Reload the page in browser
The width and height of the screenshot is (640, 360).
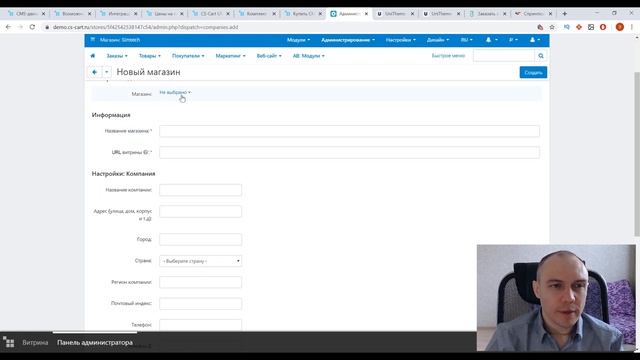click(32, 27)
